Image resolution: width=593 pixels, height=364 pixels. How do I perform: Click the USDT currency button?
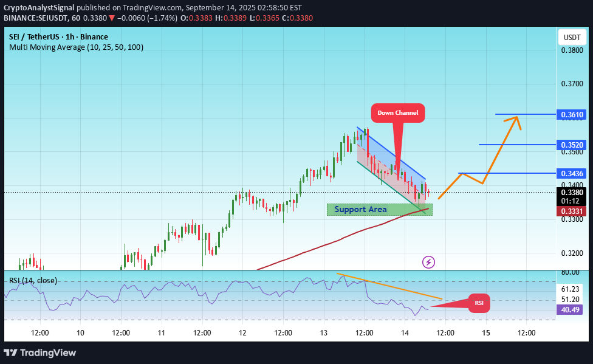572,38
